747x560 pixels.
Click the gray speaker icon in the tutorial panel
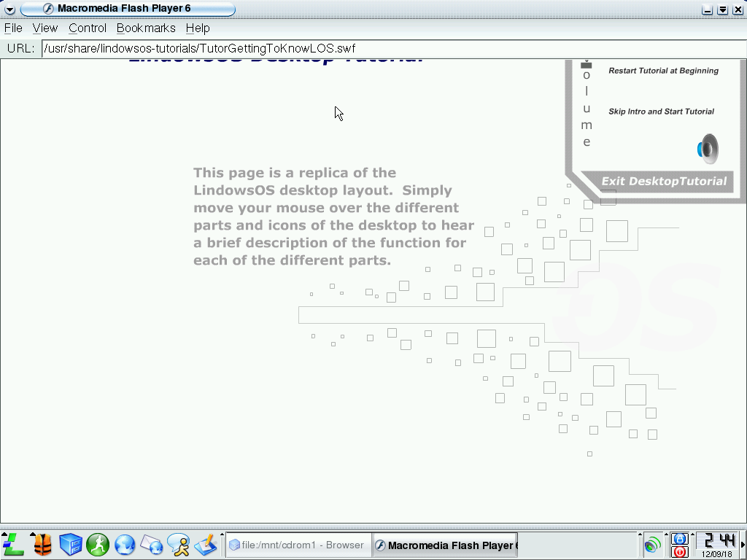(x=708, y=149)
